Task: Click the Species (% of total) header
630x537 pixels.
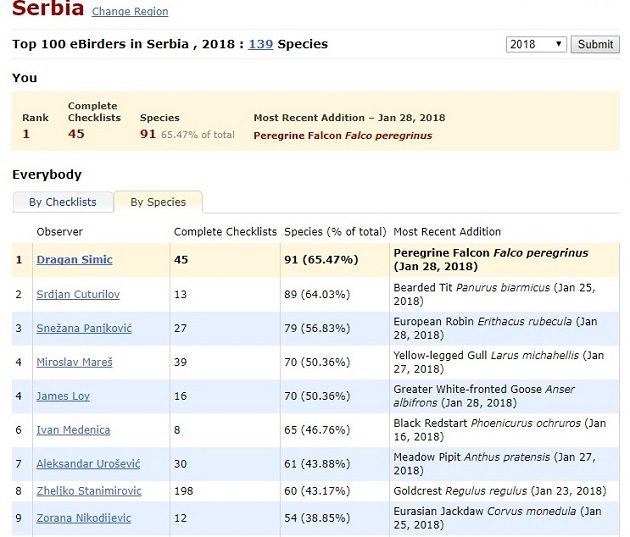Action: coord(335,232)
